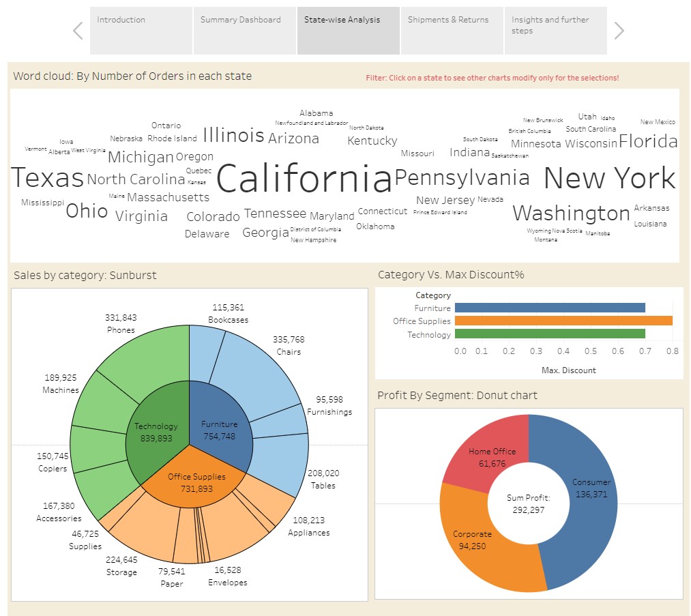
Task: Go to Insights and further steps tab
Action: [x=555, y=31]
